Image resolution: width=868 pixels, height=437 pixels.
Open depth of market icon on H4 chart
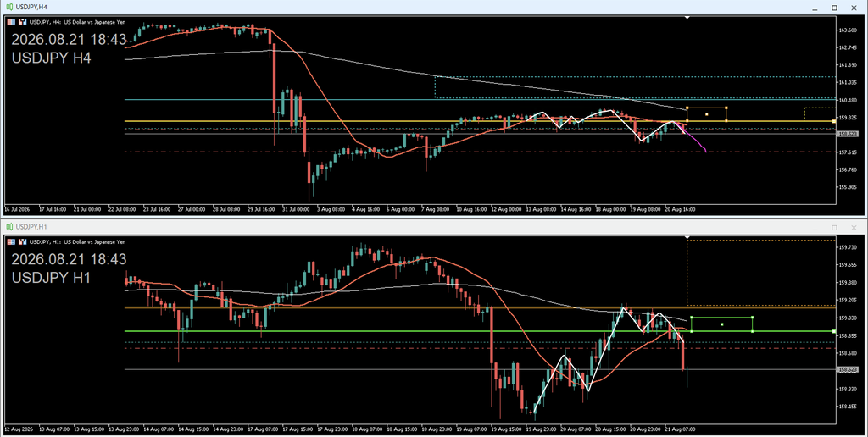[x=23, y=22]
